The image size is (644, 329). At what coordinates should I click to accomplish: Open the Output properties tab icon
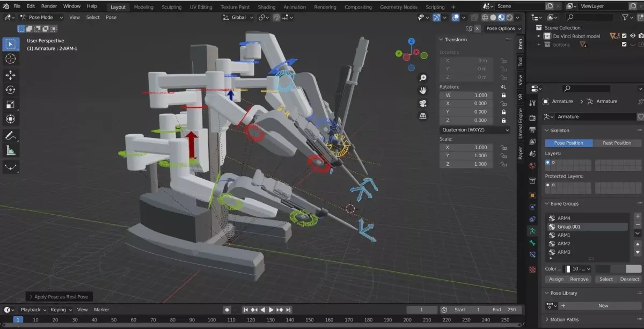532,129
